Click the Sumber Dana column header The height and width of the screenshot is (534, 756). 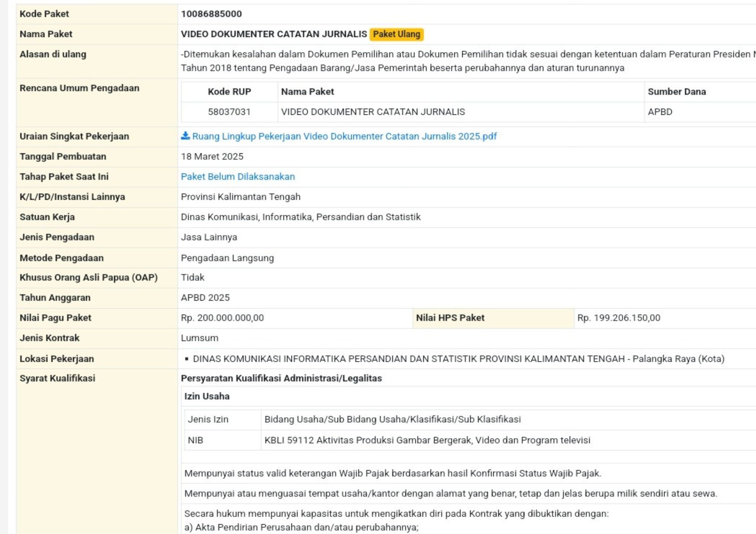tap(677, 92)
